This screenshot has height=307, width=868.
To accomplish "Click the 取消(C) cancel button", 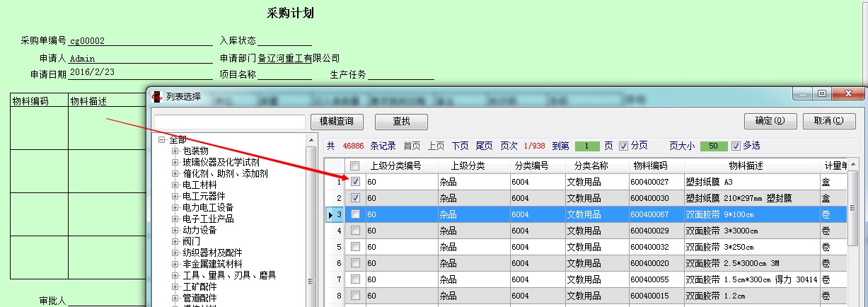I will point(828,121).
